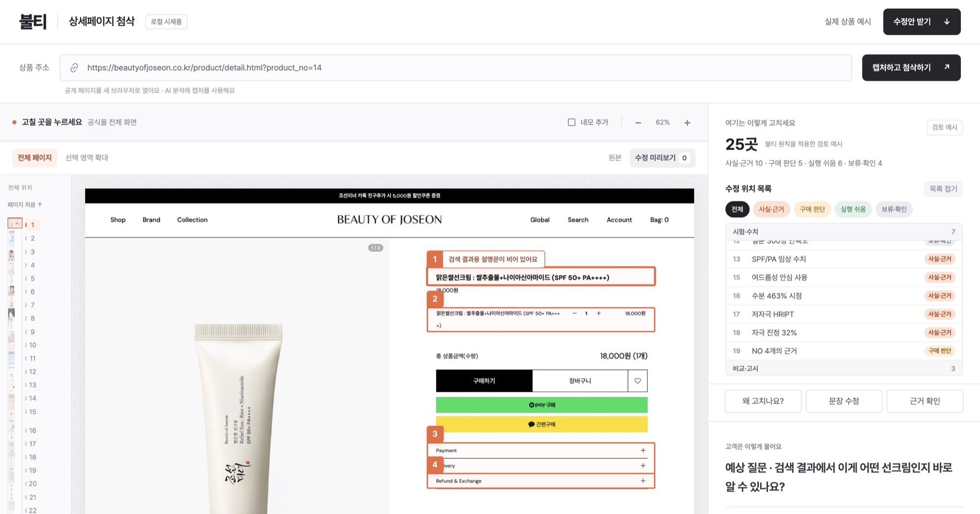Viewport: 980px width, 514px height.
Task: Click the 장바구니 button
Action: [x=580, y=381]
